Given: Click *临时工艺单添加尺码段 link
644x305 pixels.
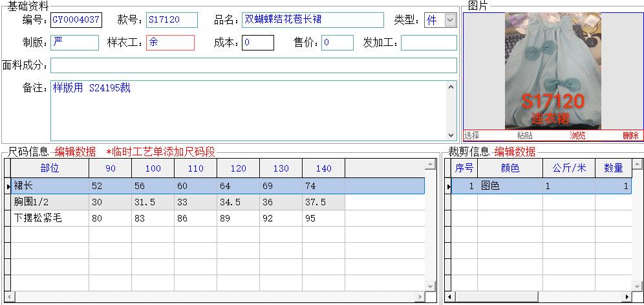Looking at the screenshot, I should click(160, 152).
